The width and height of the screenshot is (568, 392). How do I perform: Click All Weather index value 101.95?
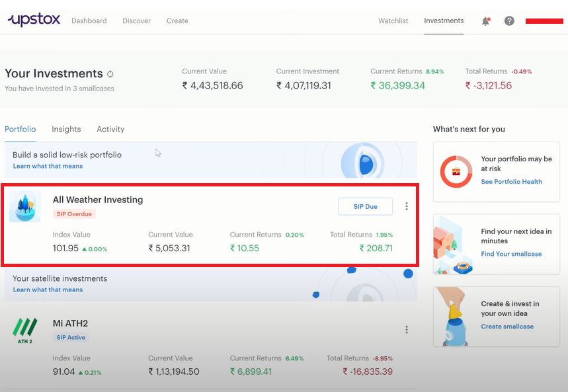65,248
